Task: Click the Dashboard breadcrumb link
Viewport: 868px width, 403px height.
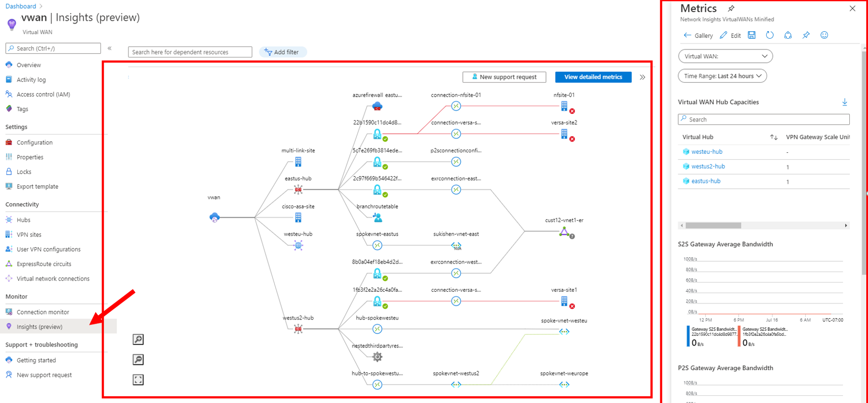Action: (20, 6)
